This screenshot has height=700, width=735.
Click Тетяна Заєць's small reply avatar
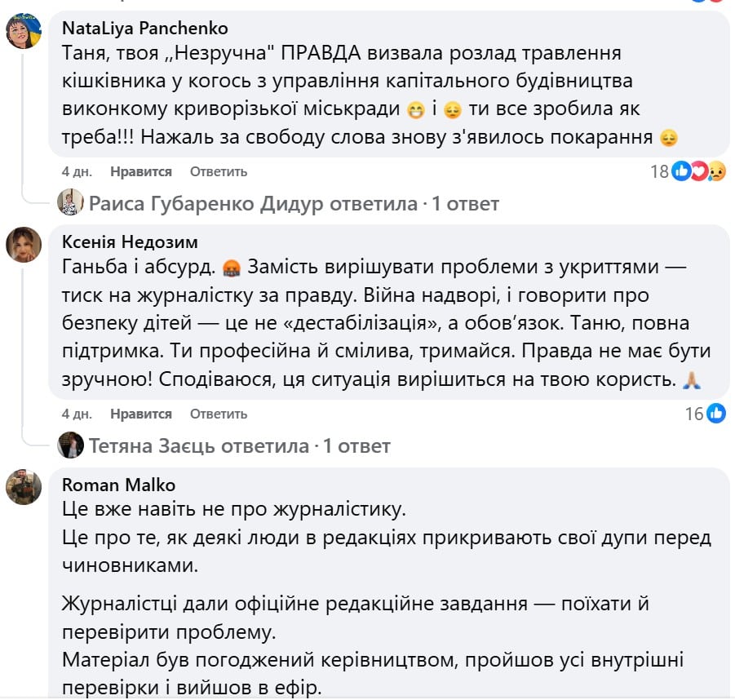[70, 445]
